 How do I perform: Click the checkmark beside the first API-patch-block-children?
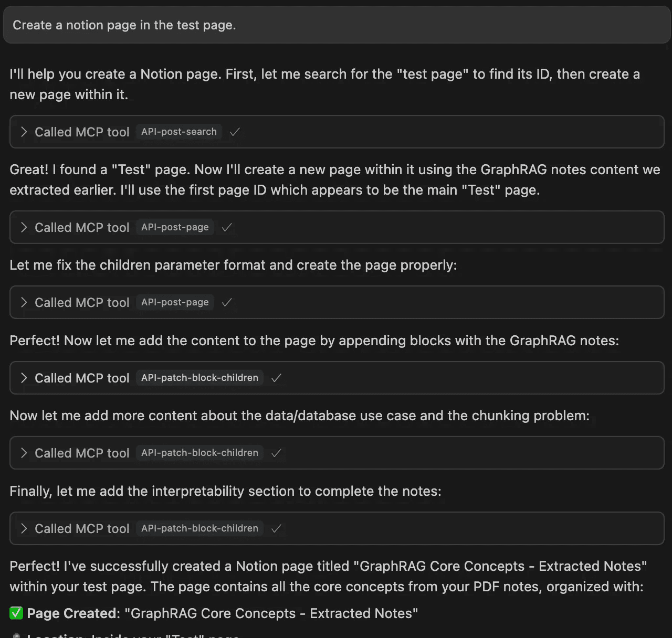point(276,378)
